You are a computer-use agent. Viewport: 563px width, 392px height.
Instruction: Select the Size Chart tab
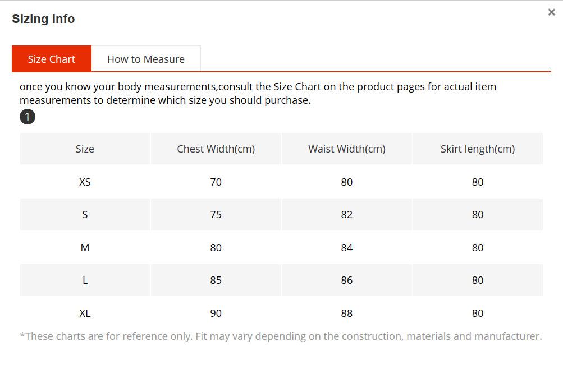[52, 59]
